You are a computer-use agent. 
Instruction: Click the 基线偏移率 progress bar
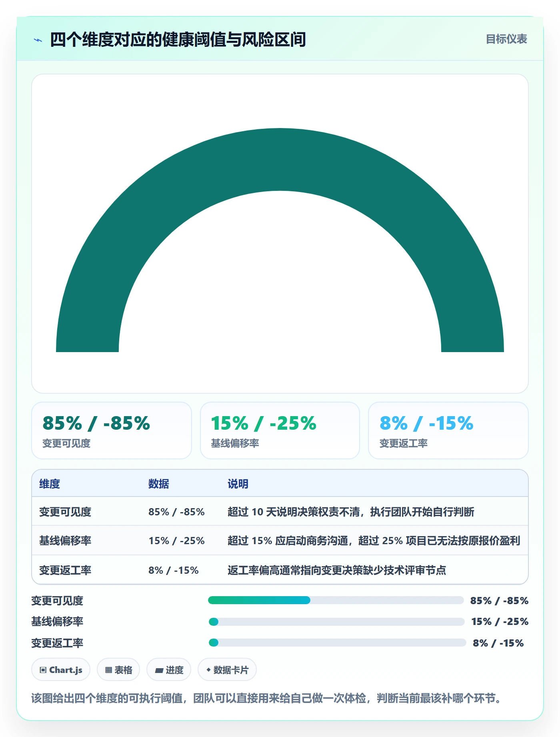click(x=336, y=622)
